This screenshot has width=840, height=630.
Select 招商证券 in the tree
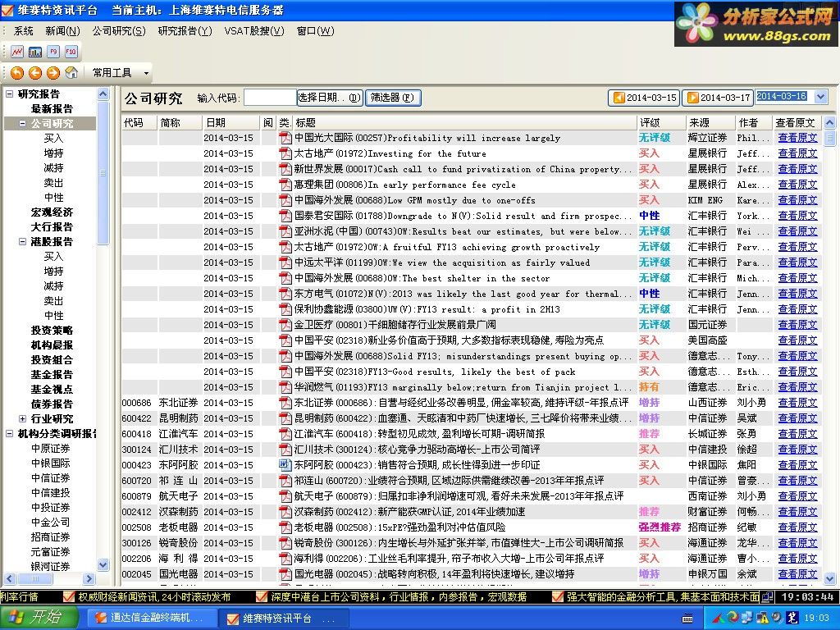pyautogui.click(x=50, y=536)
